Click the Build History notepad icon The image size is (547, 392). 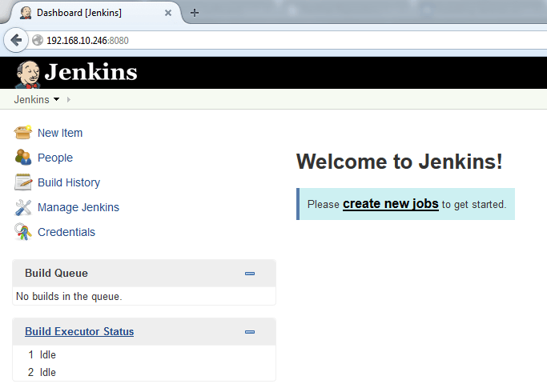click(x=23, y=182)
